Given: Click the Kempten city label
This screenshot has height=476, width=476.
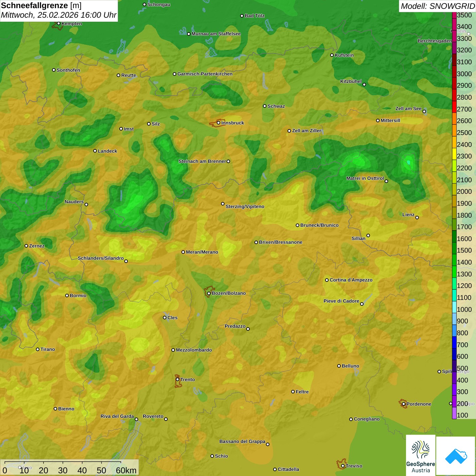Looking at the screenshot, I should tap(72, 23).
